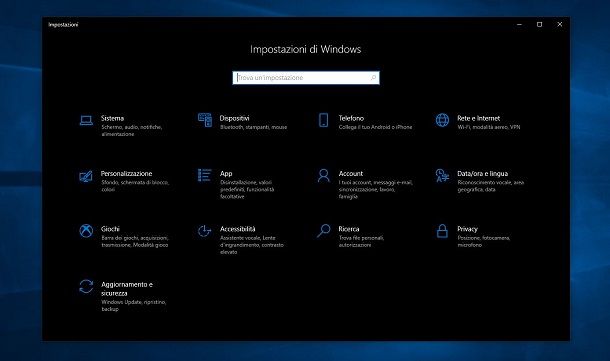Open the Telefono phone icon
The width and height of the screenshot is (610, 361).
pos(324,120)
